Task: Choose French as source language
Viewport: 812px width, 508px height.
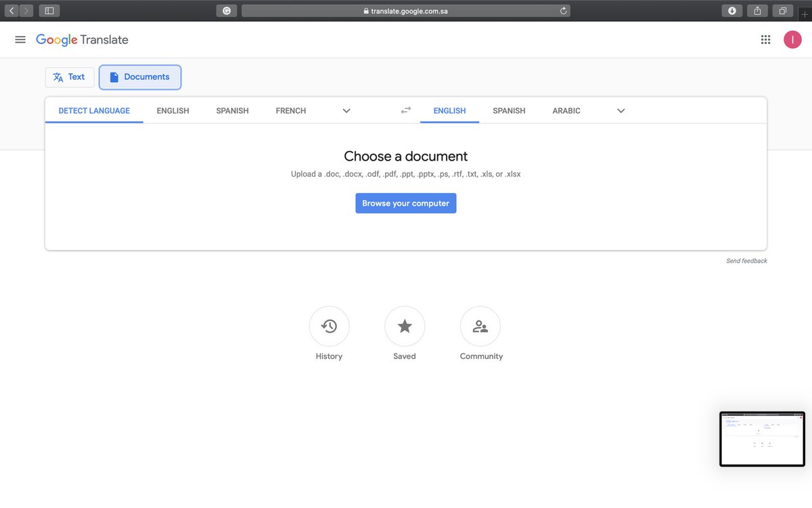Action: (291, 110)
